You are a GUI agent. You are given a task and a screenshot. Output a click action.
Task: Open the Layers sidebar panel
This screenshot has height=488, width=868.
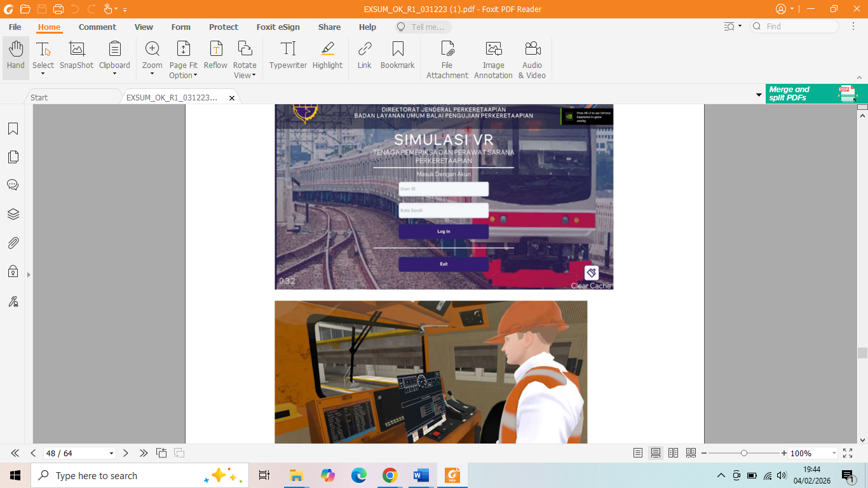pos(13,214)
